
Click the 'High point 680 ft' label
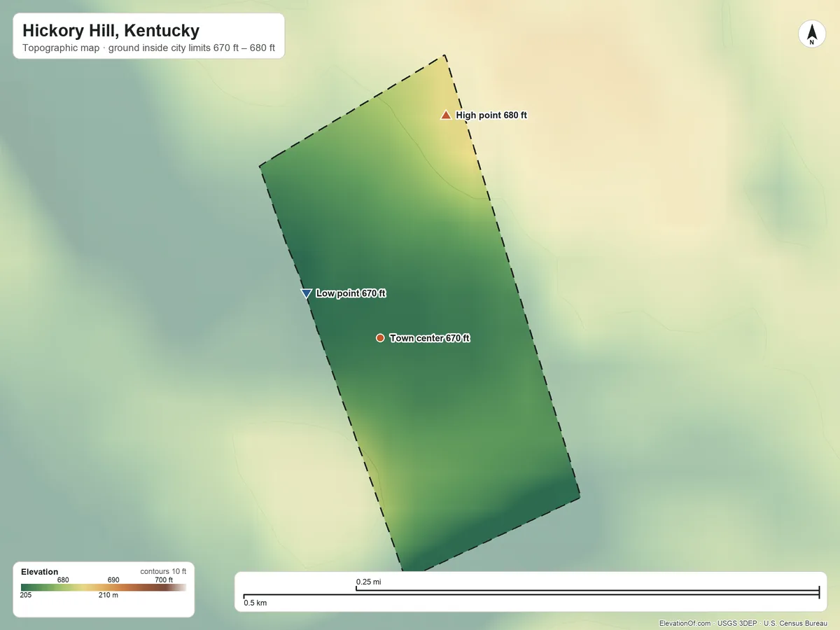(x=491, y=115)
